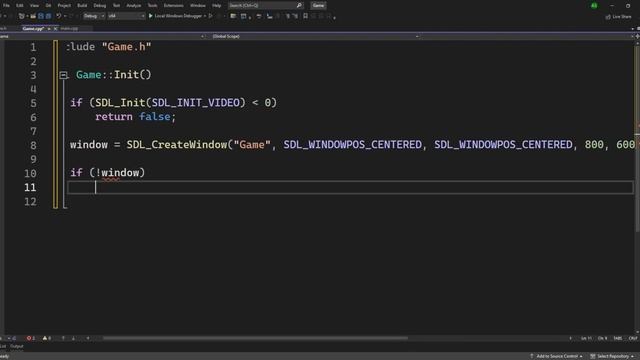Click the Live Share button

(618, 17)
